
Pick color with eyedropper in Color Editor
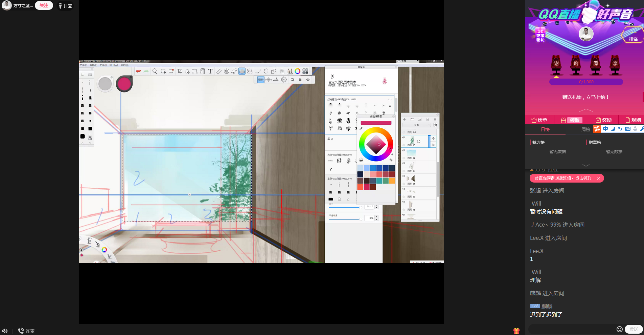tap(361, 129)
